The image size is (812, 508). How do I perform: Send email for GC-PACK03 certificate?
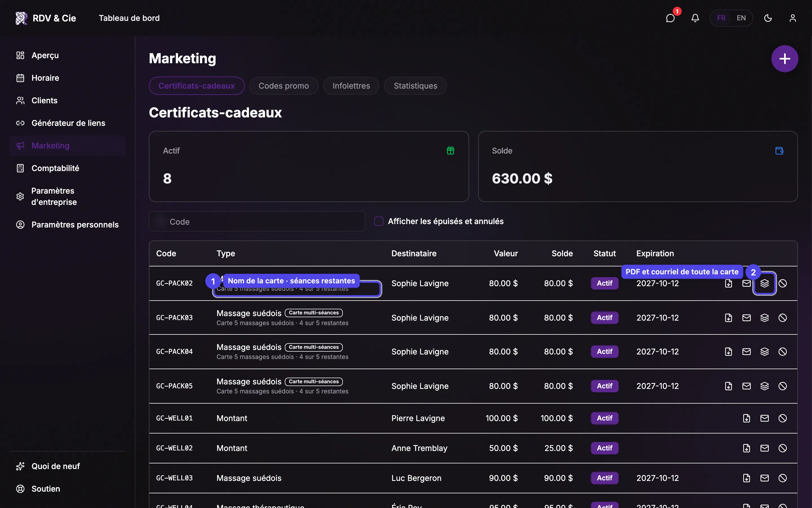747,317
